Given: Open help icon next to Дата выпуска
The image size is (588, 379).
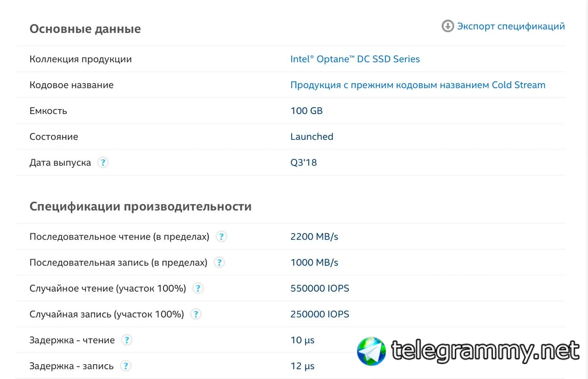Looking at the screenshot, I should [x=103, y=162].
